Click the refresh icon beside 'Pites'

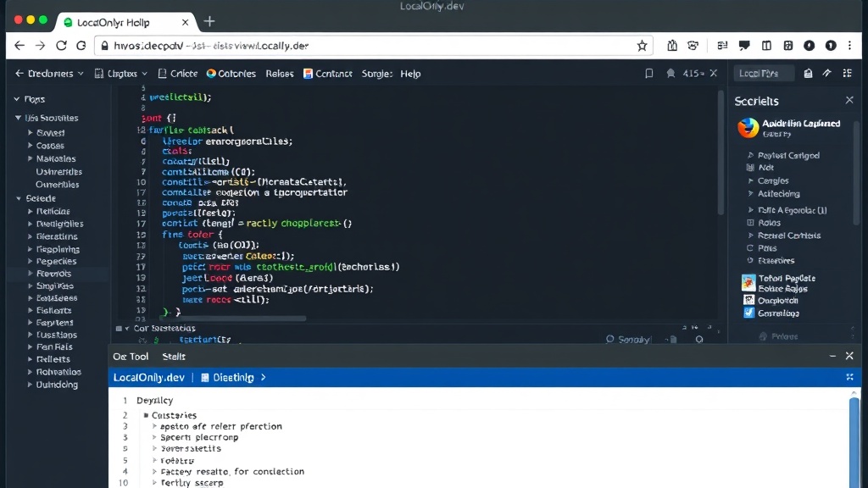click(750, 248)
